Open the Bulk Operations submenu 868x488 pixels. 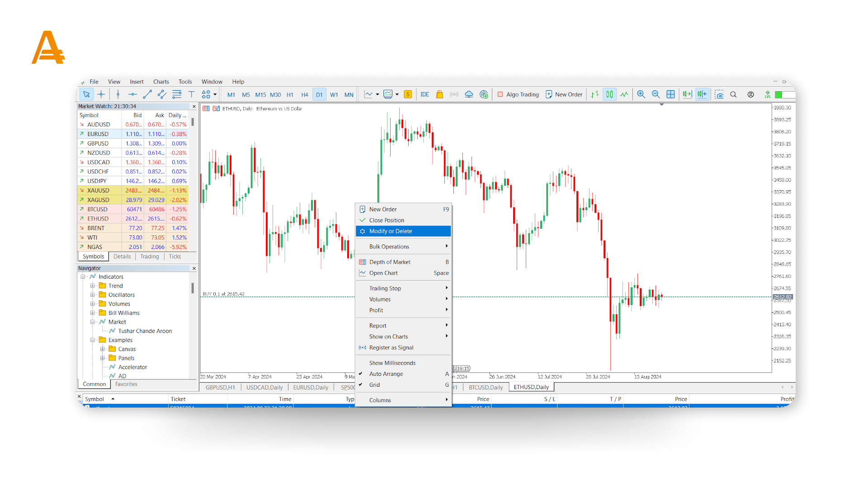tap(389, 247)
